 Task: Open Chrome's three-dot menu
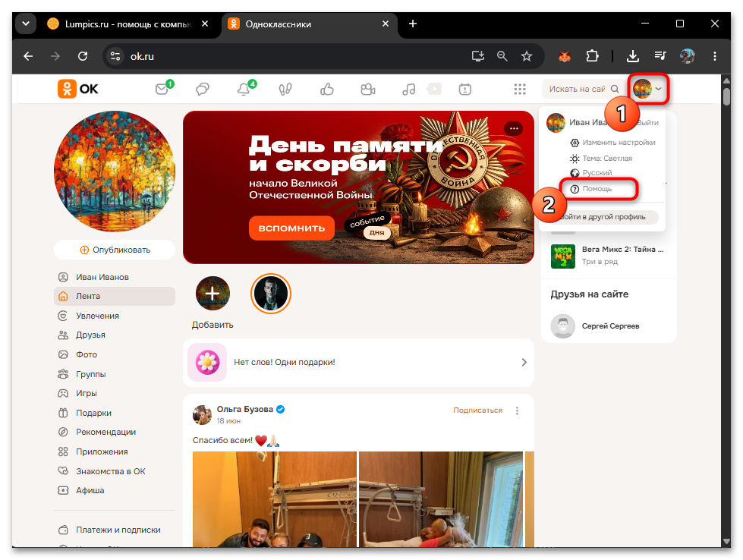pyautogui.click(x=715, y=56)
